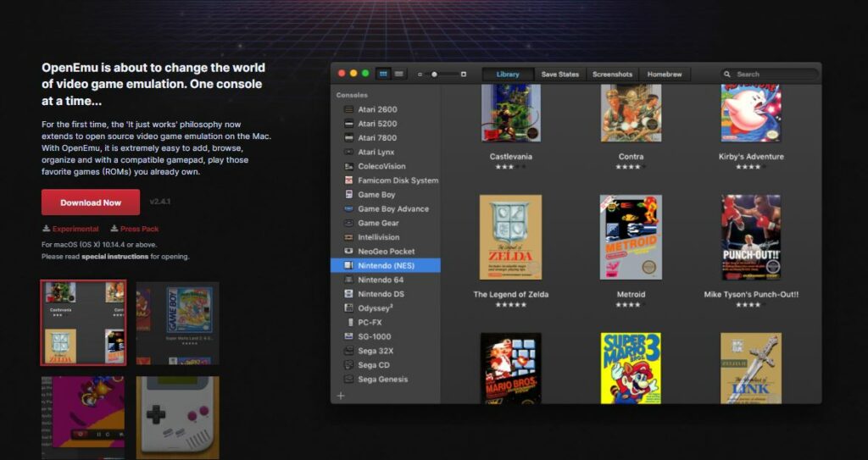Set star rating under Contra
The image size is (868, 460).
[x=631, y=167]
